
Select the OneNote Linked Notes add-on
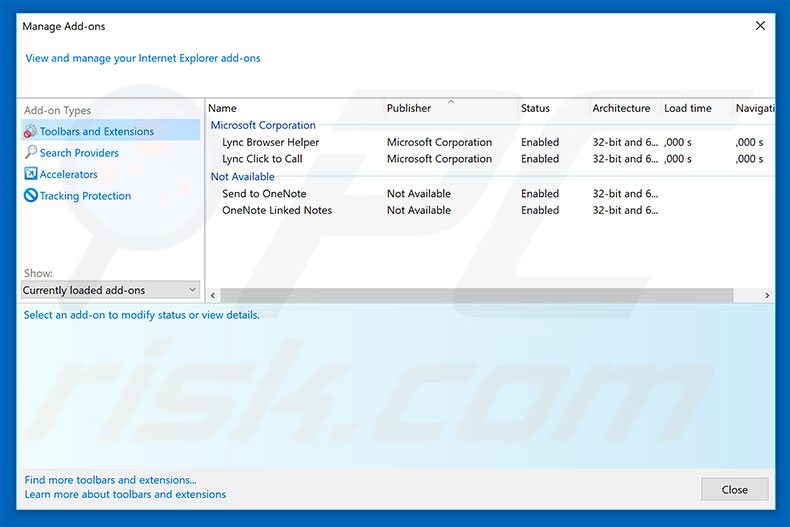[x=277, y=210]
